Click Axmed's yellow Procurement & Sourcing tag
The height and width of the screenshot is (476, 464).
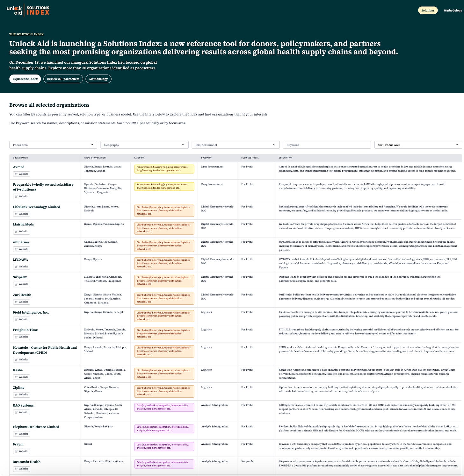coord(164,169)
